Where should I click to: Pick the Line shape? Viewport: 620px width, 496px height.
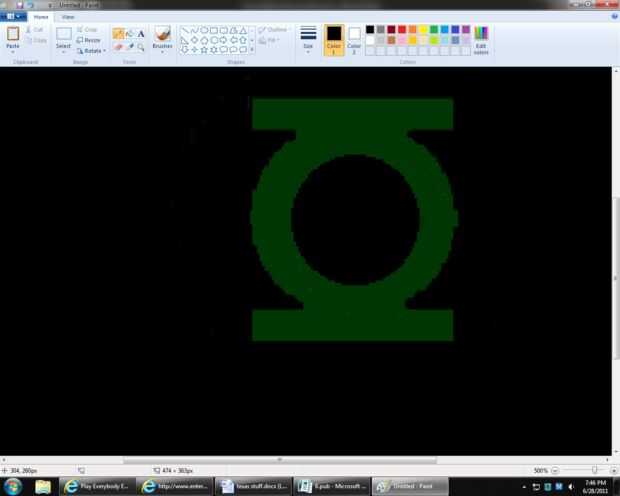[x=185, y=30]
